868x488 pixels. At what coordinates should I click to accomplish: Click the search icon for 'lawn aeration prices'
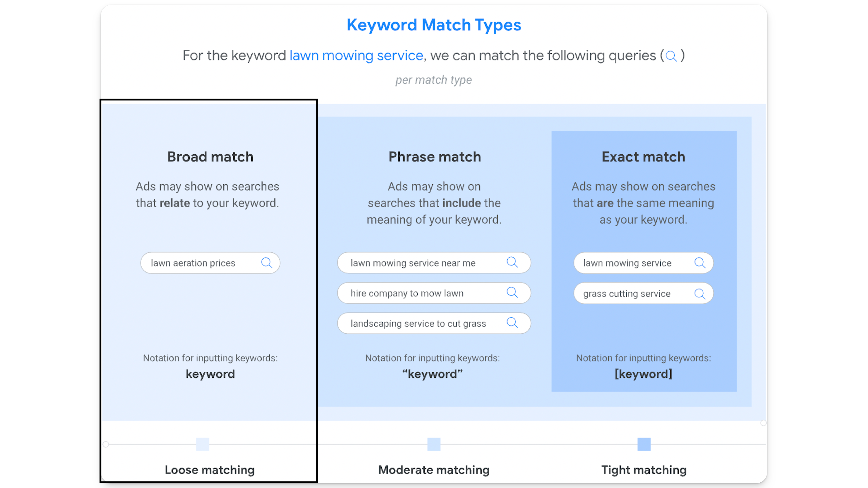266,263
